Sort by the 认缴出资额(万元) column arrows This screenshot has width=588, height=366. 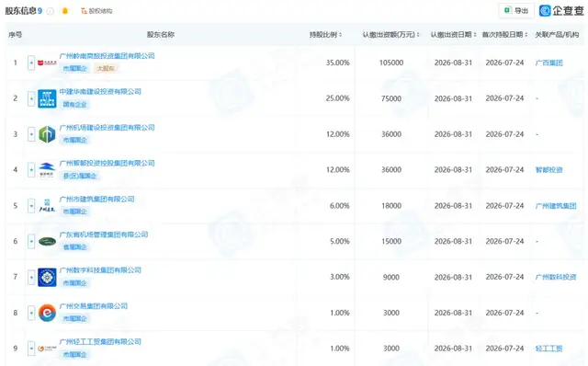coord(418,35)
